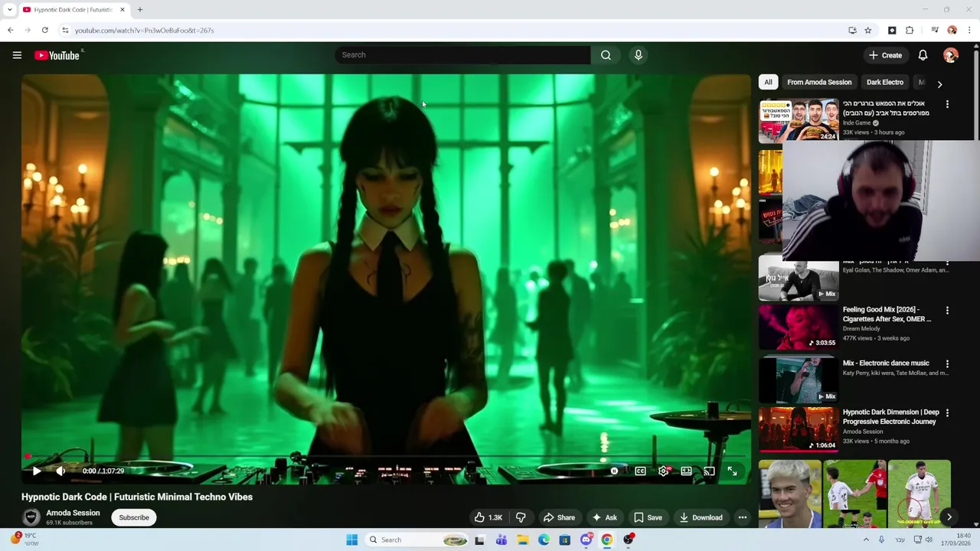Open YouTube account avatar menu
Screen dimensions: 980x551
(x=951, y=55)
